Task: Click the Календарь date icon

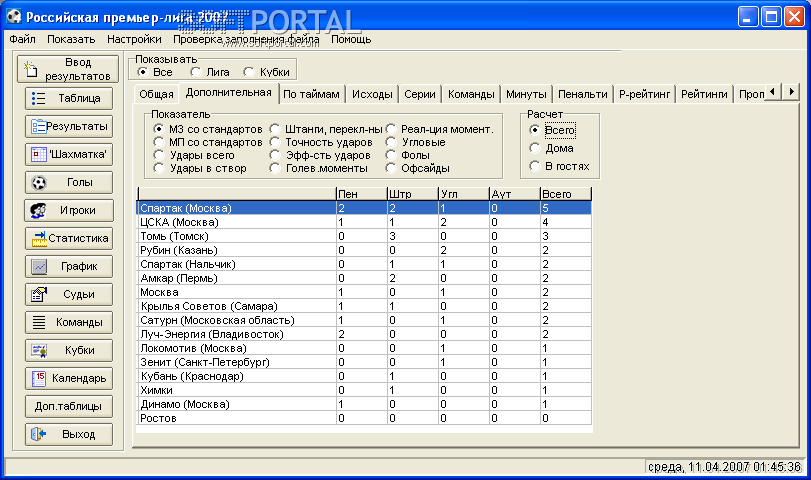Action: pyautogui.click(x=39, y=378)
